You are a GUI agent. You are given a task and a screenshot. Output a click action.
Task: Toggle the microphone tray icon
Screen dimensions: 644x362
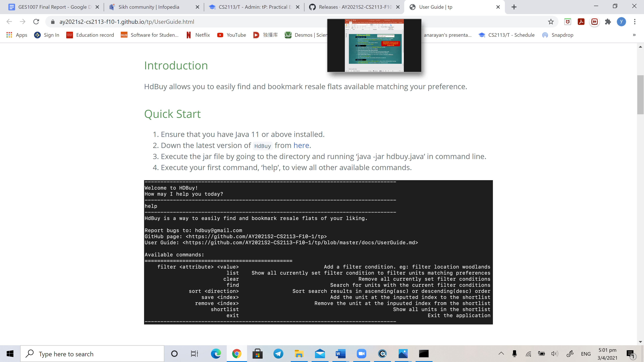tap(514, 353)
